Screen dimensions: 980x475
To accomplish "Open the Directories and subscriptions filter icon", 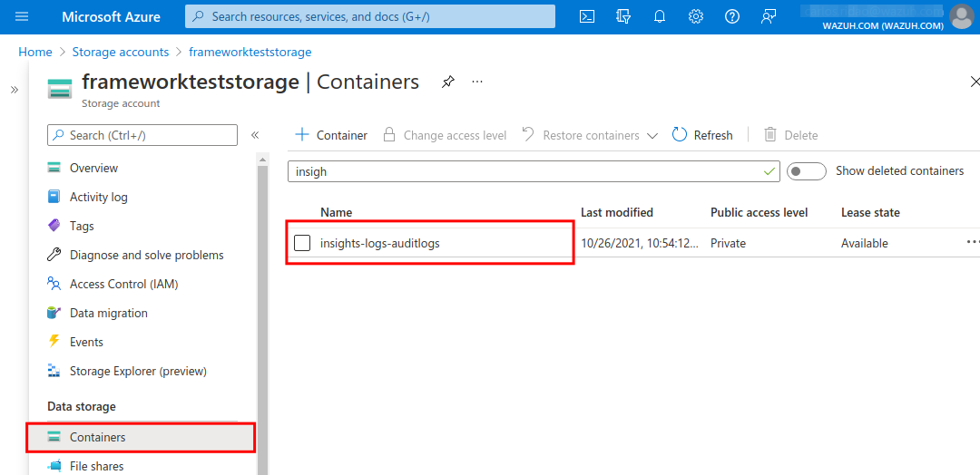I will point(623,17).
